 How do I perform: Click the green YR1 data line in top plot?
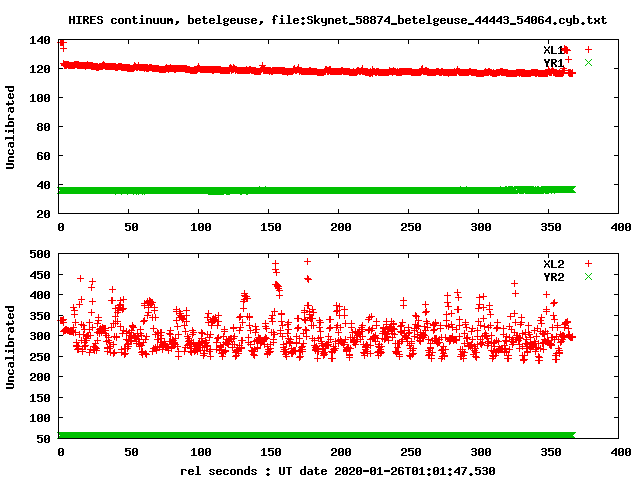pyautogui.click(x=300, y=189)
